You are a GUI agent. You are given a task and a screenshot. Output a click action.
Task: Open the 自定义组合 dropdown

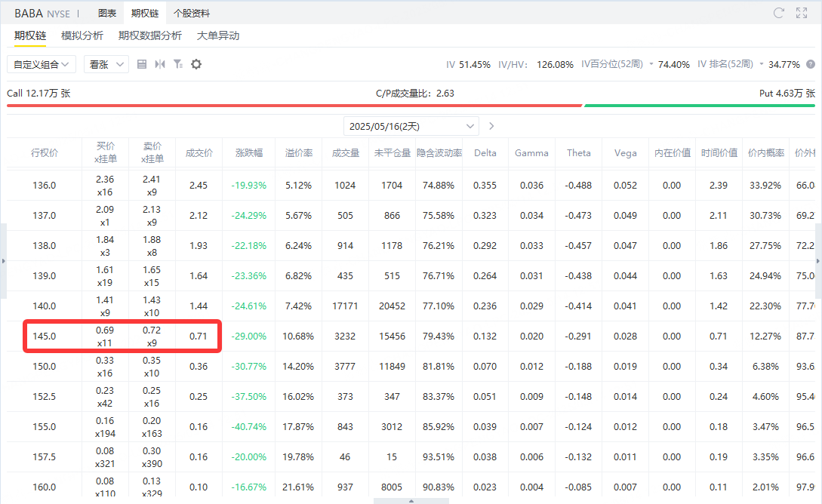pyautogui.click(x=42, y=64)
